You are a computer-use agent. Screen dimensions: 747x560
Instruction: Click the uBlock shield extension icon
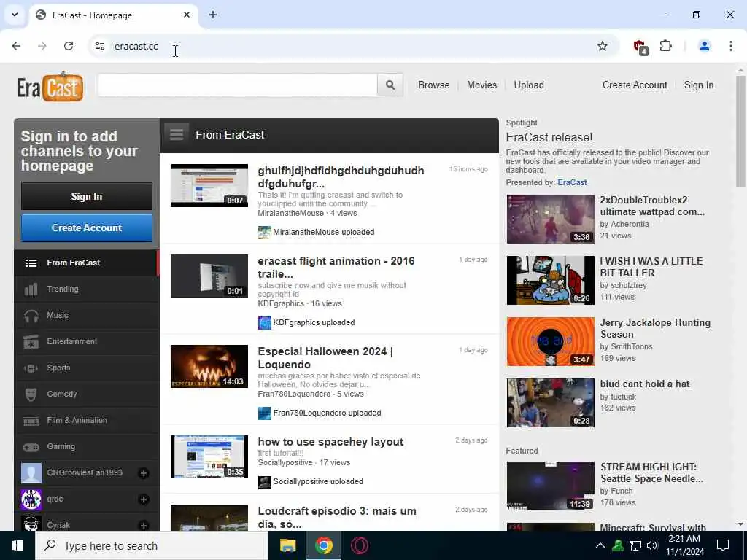coord(640,47)
